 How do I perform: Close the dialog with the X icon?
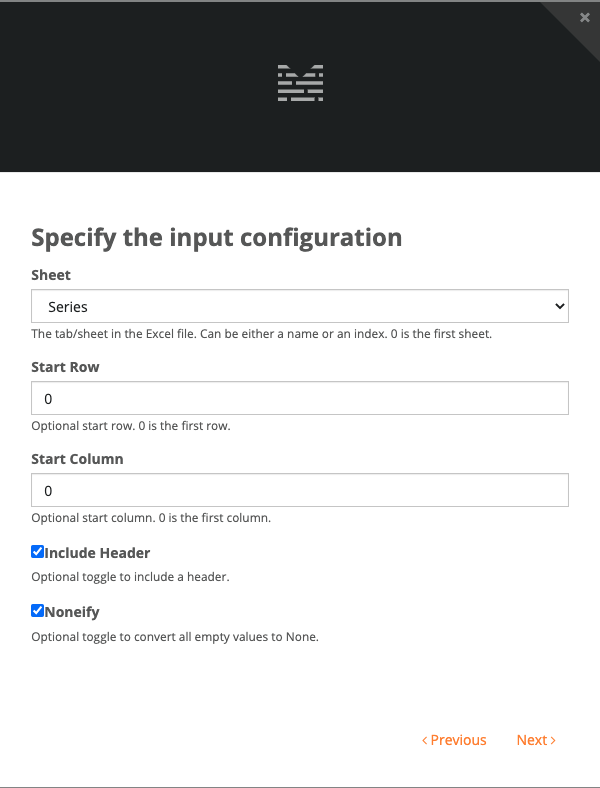(x=584, y=18)
